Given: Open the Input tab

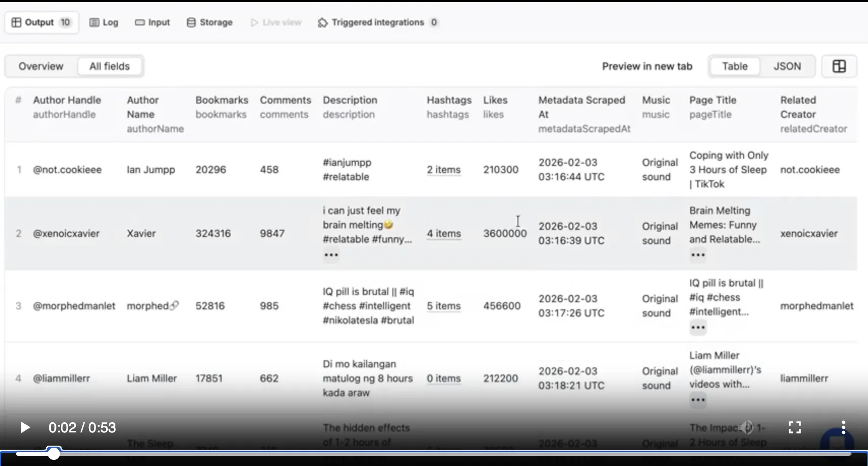Looking at the screenshot, I should tap(152, 22).
